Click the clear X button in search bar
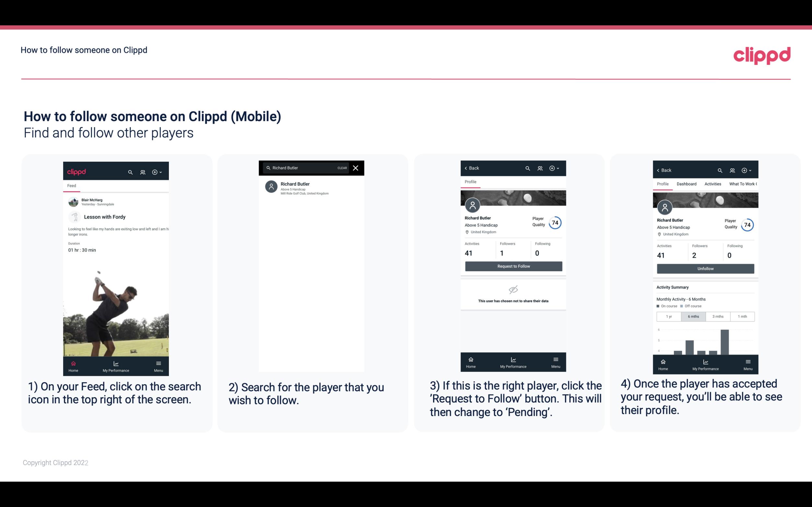 click(356, 167)
